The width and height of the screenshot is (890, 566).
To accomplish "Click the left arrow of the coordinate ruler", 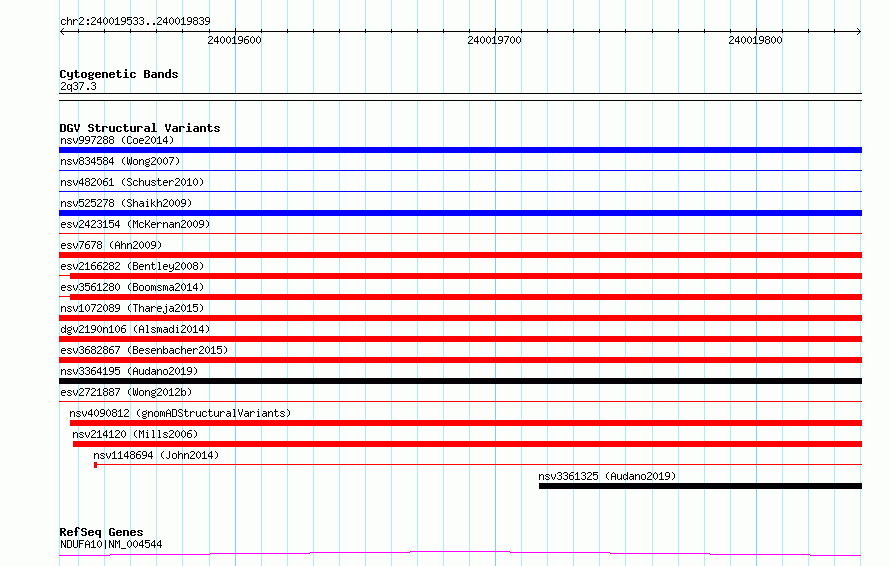I will (x=62, y=32).
